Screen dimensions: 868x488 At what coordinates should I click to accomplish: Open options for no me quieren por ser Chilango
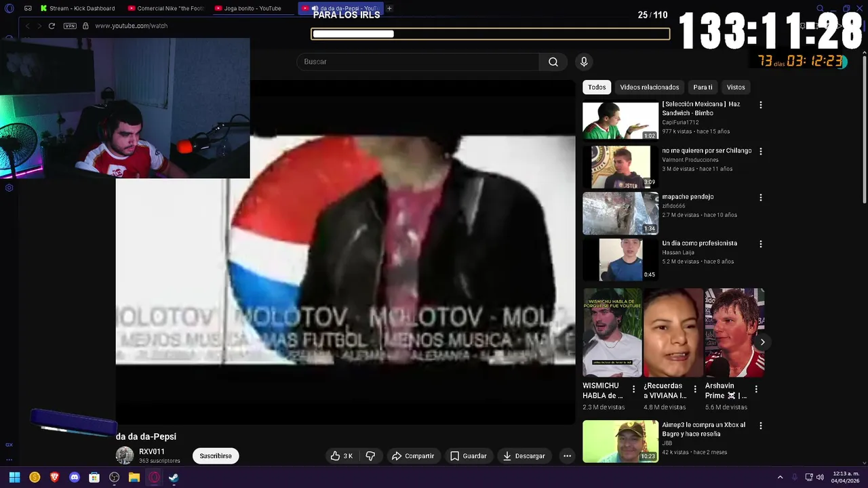(760, 151)
